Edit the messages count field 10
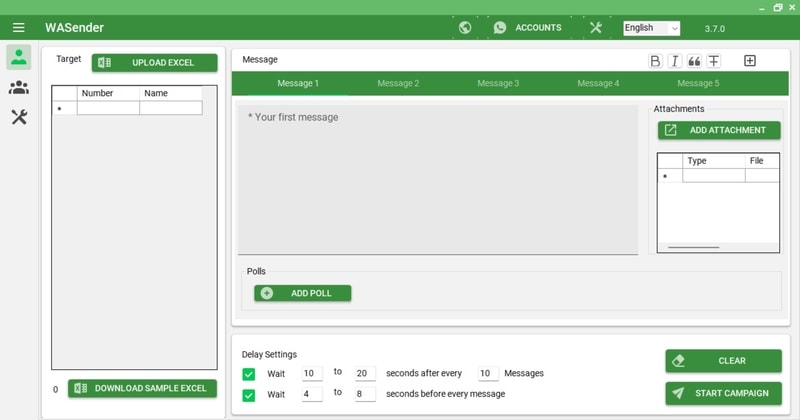This screenshot has height=420, width=800. pos(488,374)
